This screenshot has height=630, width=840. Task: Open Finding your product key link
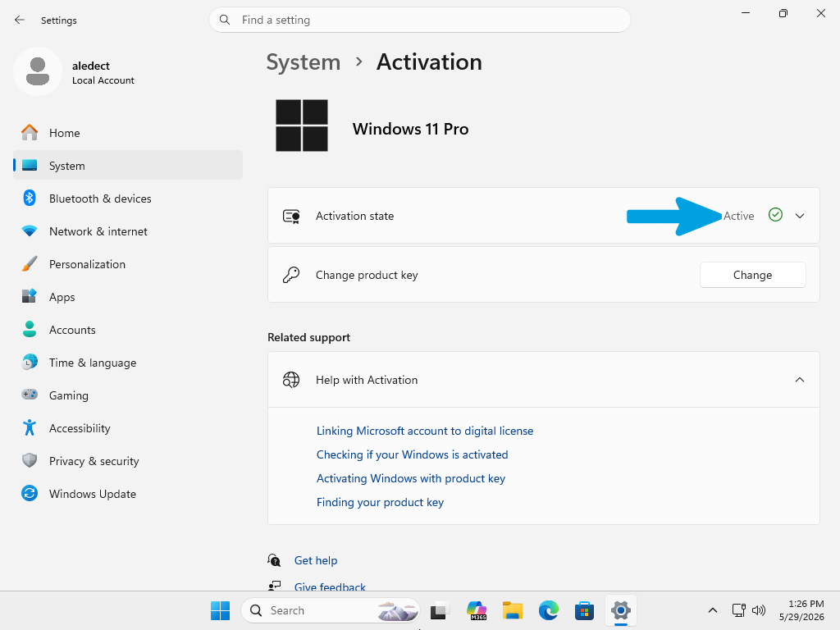click(380, 502)
